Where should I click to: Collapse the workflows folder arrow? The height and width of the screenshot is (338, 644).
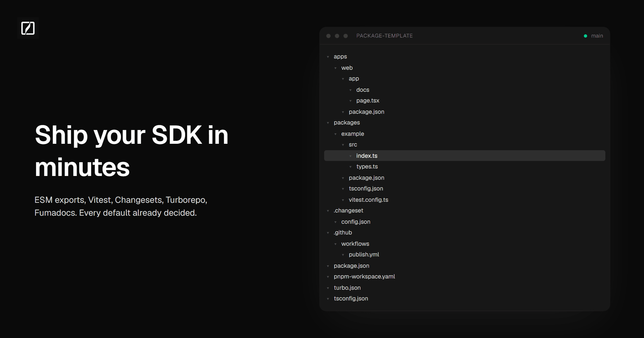[x=335, y=244]
